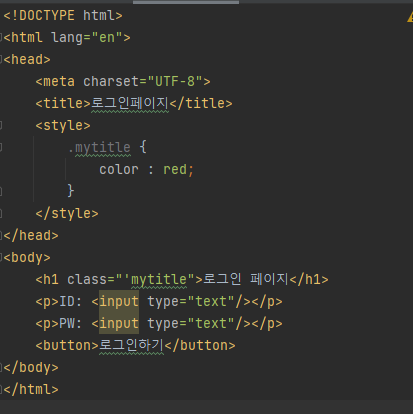Click the opening <body> tag text
This screenshot has width=413, height=414.
pyautogui.click(x=27, y=258)
